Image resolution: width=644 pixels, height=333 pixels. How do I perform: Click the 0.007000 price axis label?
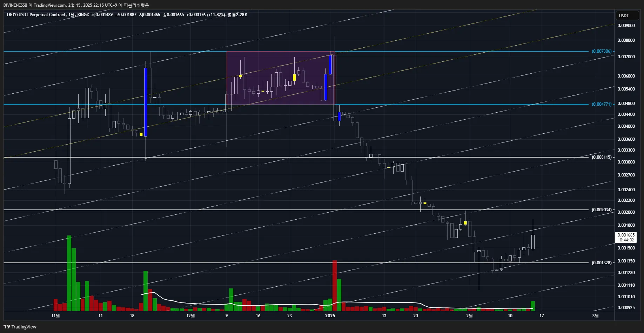[x=626, y=57]
